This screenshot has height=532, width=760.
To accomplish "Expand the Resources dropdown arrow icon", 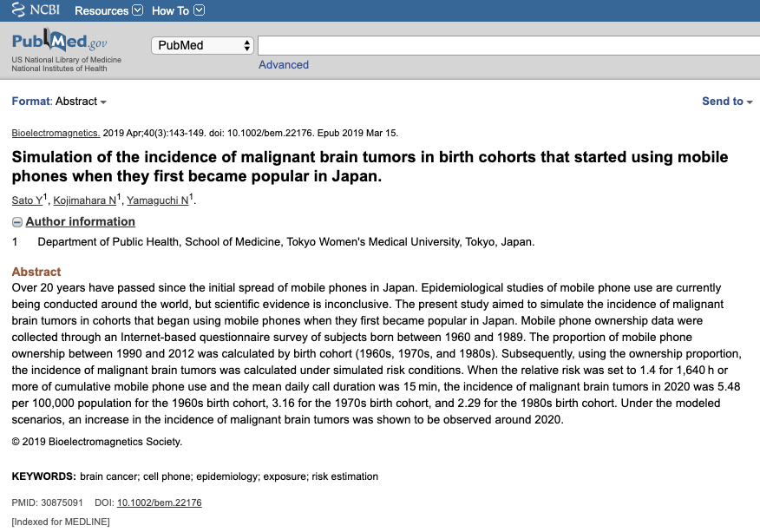I will coord(138,10).
